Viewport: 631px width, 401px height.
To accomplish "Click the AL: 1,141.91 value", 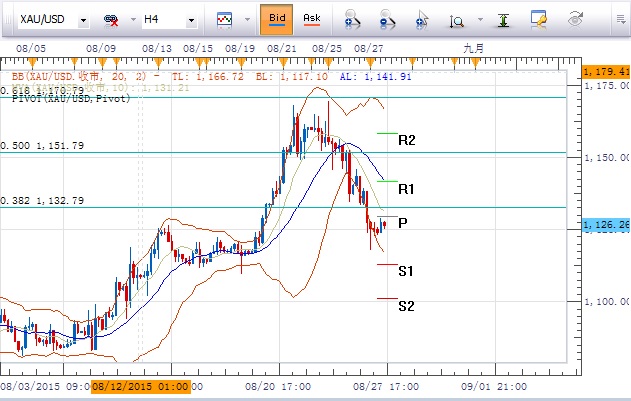I will coord(375,76).
